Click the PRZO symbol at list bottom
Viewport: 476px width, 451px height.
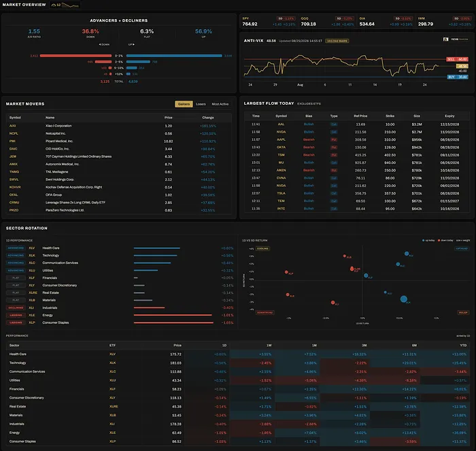(x=14, y=210)
